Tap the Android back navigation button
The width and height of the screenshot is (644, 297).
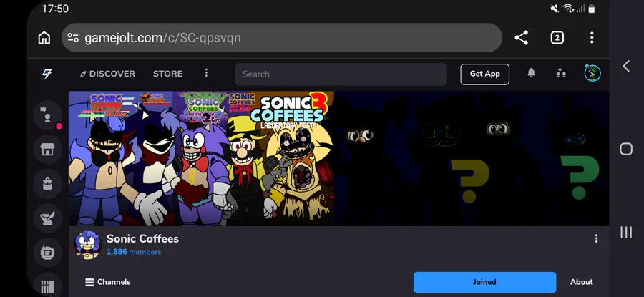pyautogui.click(x=626, y=66)
